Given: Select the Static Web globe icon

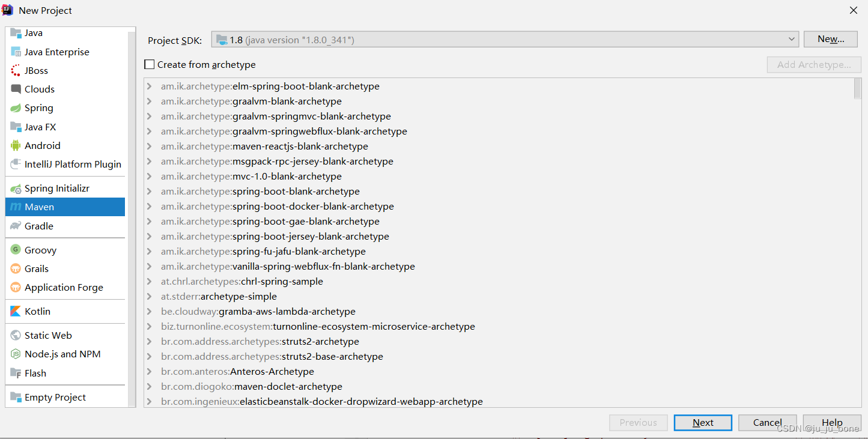Looking at the screenshot, I should 16,335.
